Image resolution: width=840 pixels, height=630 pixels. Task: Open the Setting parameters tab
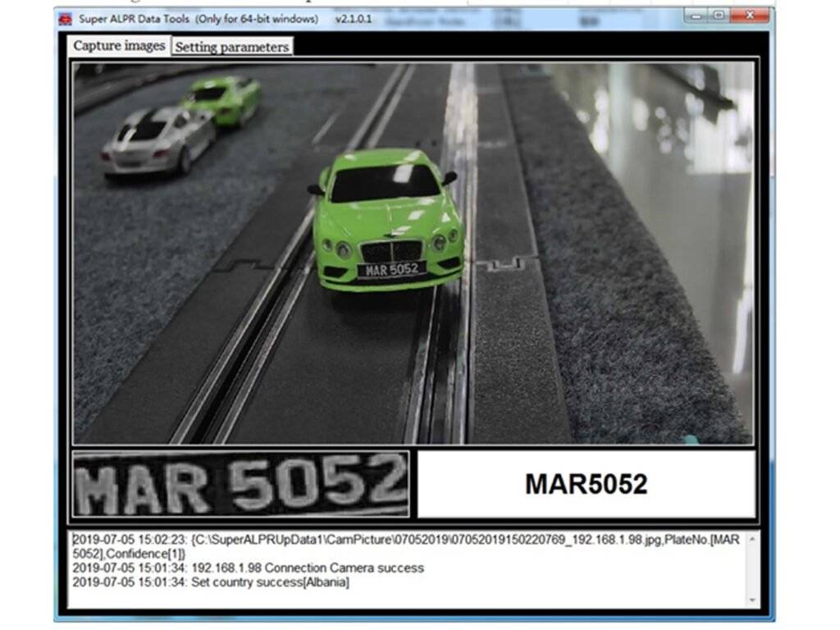pos(232,47)
